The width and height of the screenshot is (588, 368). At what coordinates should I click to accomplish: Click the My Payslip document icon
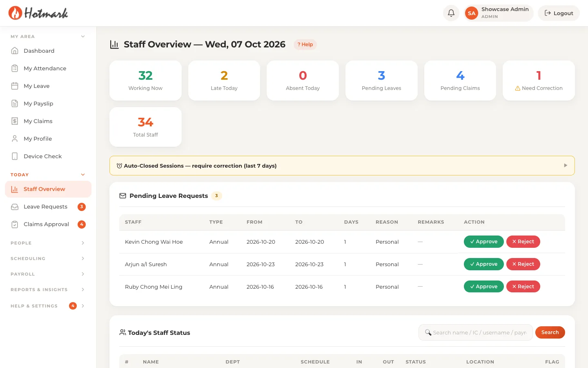click(x=15, y=103)
